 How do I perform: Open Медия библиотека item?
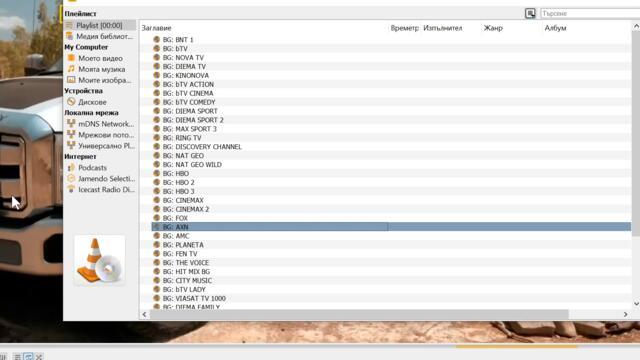click(104, 36)
